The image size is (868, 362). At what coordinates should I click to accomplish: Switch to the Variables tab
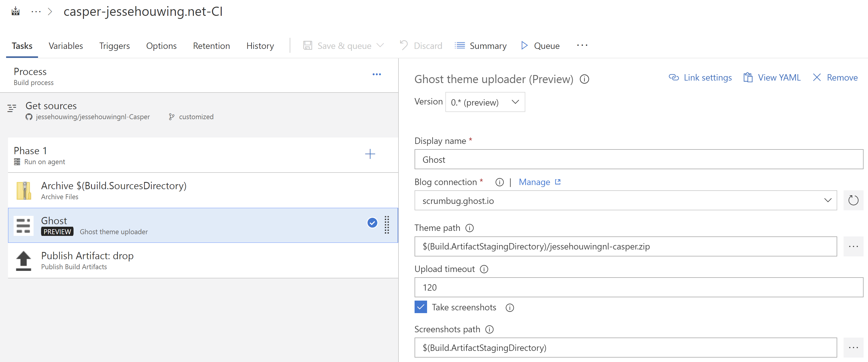66,46
